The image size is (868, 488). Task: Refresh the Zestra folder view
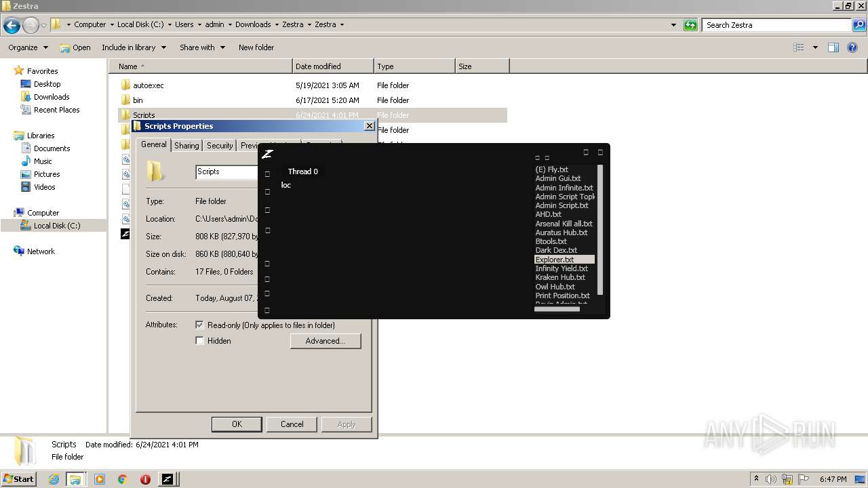pos(690,25)
